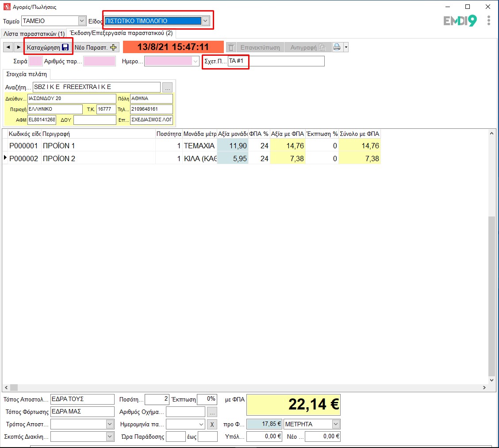Go to previous document with left arrow
This screenshot has width=499, height=448.
pos(8,47)
